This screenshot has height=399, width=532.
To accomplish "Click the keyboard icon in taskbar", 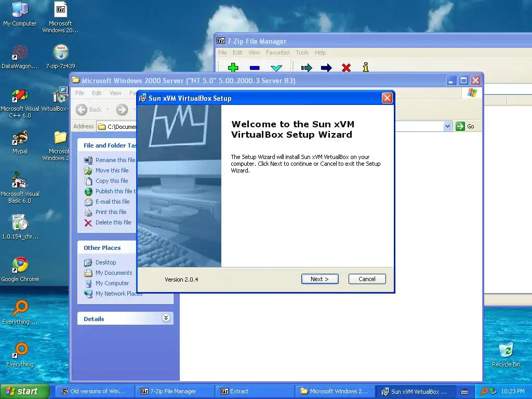I will coord(464,392).
